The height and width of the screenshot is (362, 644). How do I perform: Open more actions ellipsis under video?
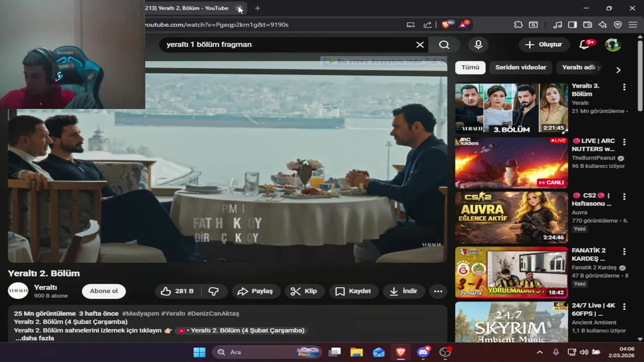tap(438, 291)
